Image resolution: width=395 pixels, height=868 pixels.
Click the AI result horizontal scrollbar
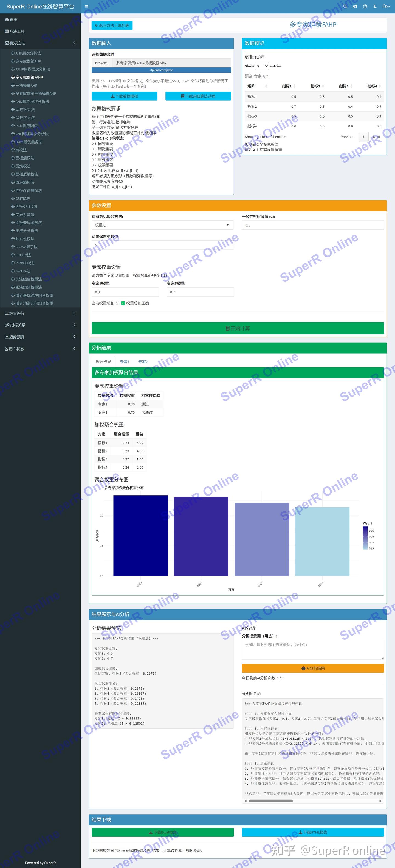pyautogui.click(x=270, y=801)
